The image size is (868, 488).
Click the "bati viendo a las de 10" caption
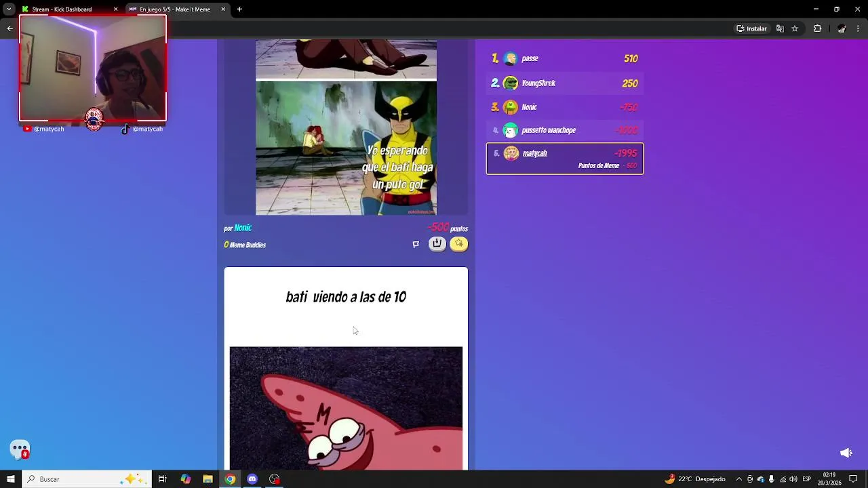click(x=346, y=297)
